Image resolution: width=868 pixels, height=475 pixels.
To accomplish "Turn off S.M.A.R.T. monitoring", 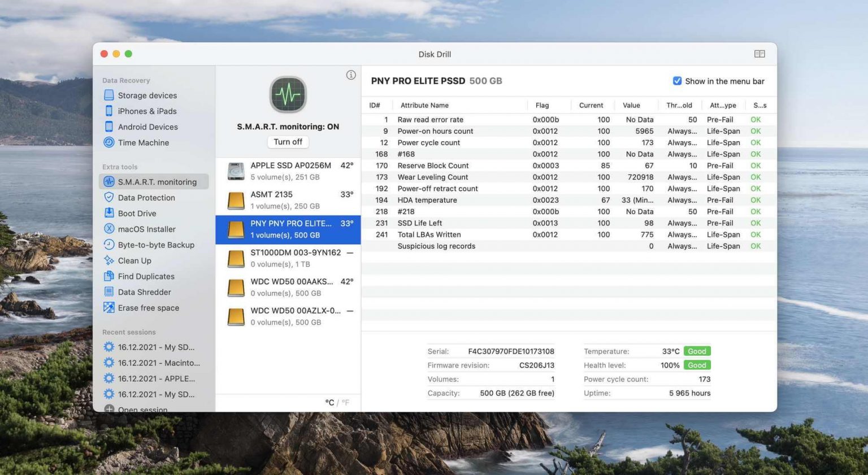I will click(x=288, y=142).
